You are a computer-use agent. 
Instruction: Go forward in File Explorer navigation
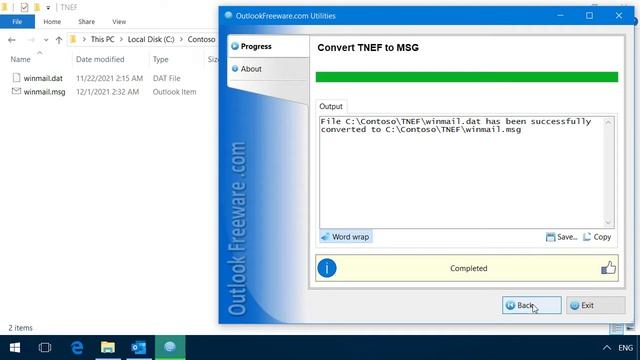31,40
